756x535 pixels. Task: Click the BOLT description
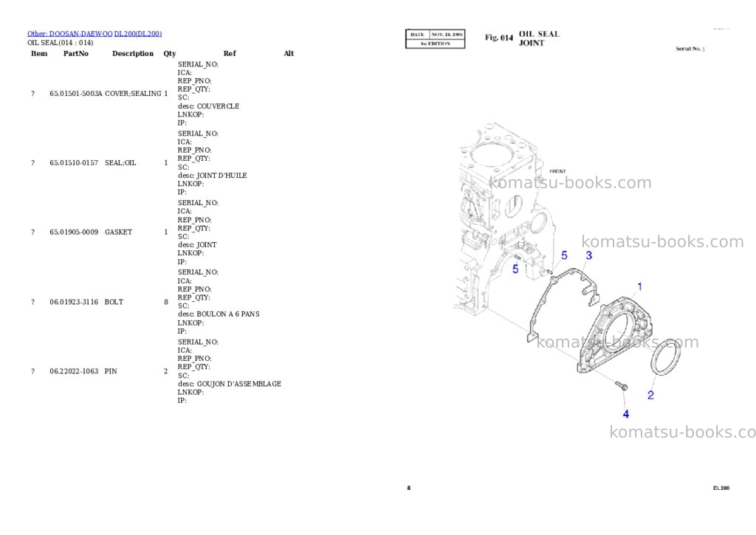(114, 303)
